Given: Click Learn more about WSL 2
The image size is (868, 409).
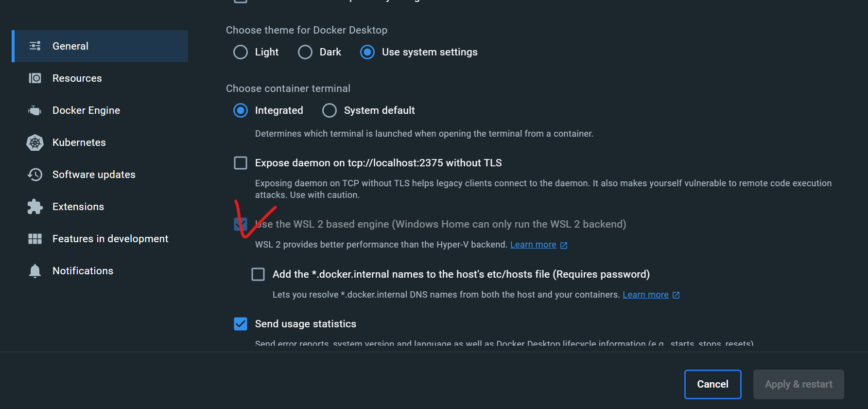Looking at the screenshot, I should pyautogui.click(x=533, y=244).
